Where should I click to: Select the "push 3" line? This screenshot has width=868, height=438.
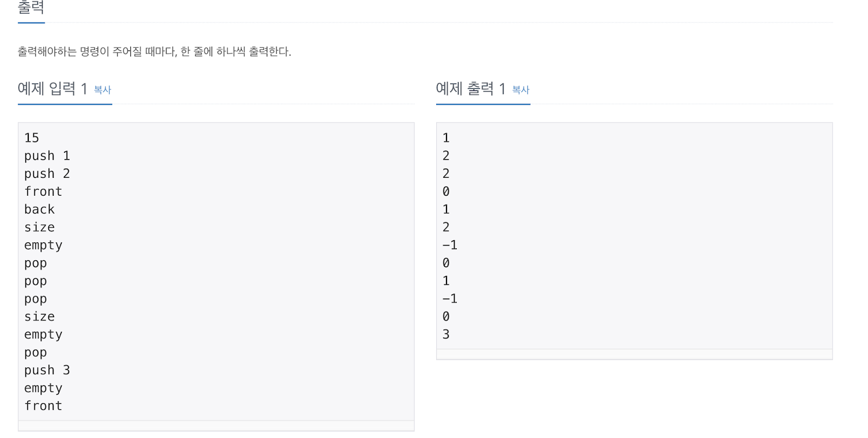point(47,370)
